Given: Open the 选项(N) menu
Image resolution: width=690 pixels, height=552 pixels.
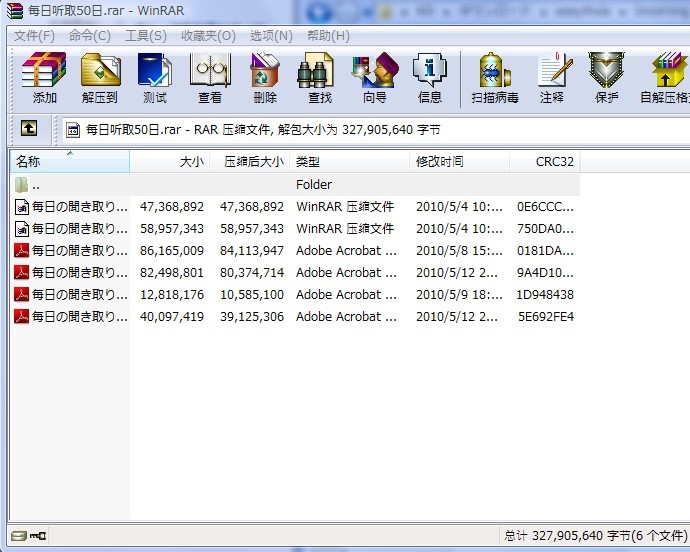Looking at the screenshot, I should tap(271, 36).
